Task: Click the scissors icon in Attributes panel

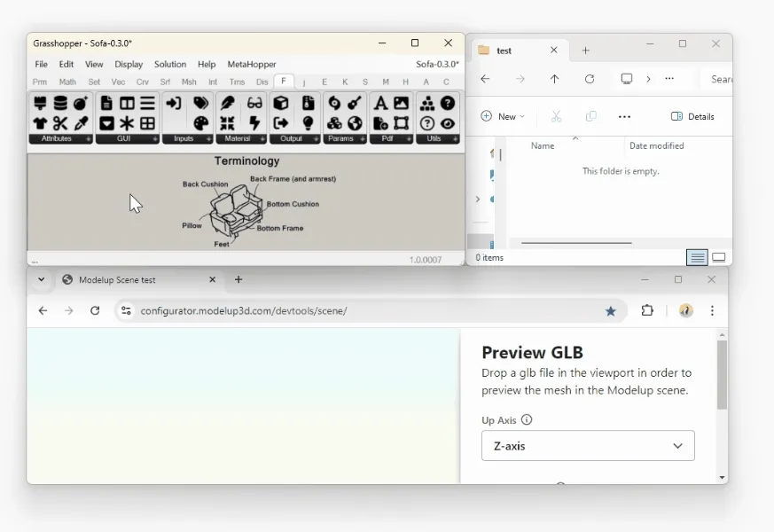Action: tap(60, 123)
